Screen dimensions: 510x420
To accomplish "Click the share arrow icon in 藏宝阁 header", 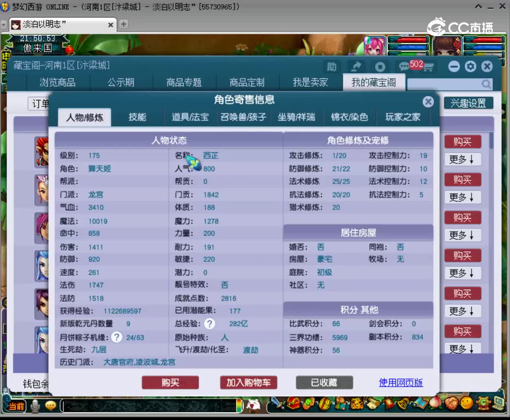I will tap(355, 67).
